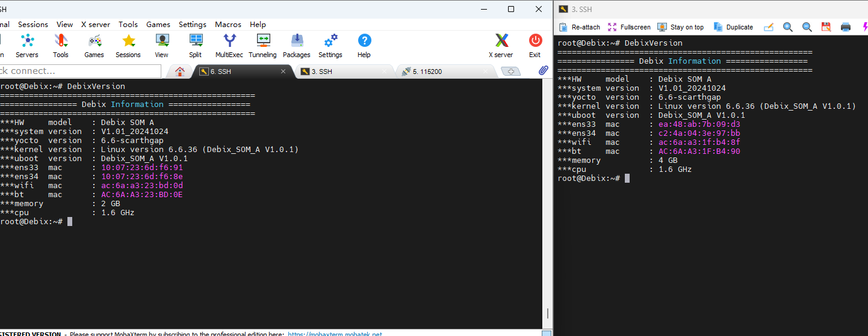Open the X server menu
The width and height of the screenshot is (868, 336).
tap(96, 25)
